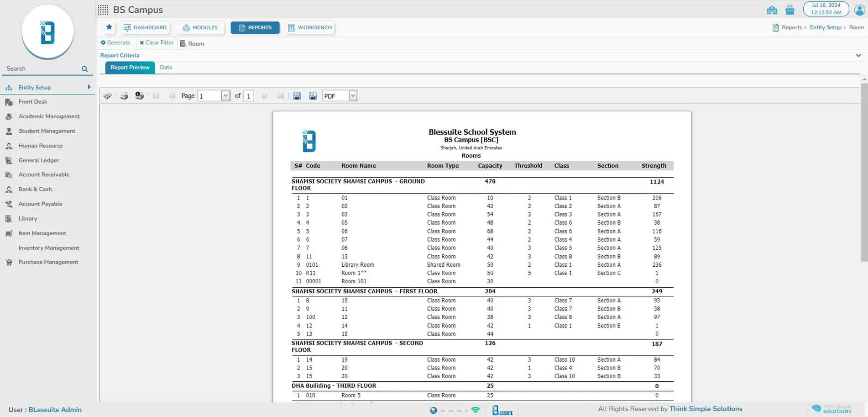The width and height of the screenshot is (868, 417).
Task: Open the birthday cake icon in header
Action: [790, 10]
